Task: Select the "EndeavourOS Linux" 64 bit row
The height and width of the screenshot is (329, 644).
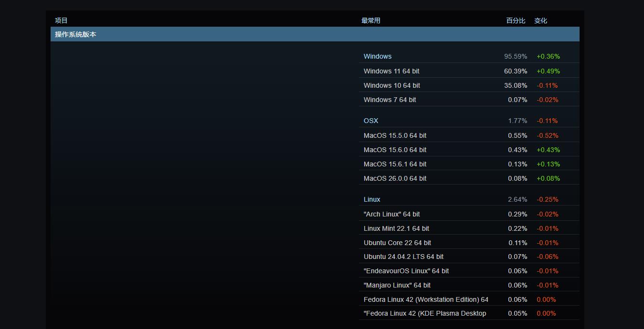Action: tap(406, 271)
